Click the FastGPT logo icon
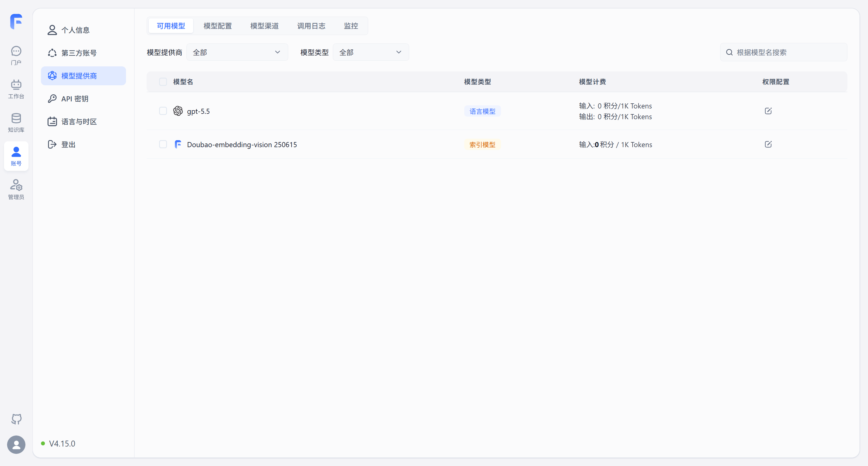 16,21
